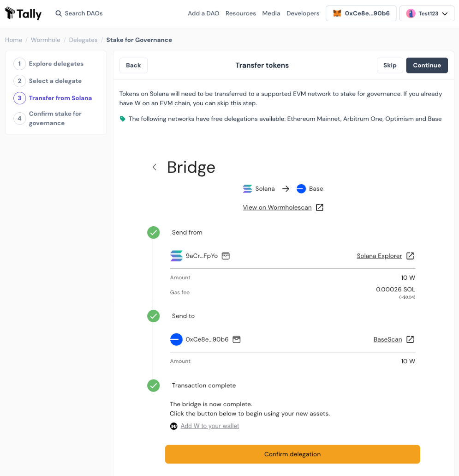Click Add W to your wallet link
Image resolution: width=459 pixels, height=476 pixels.
click(x=209, y=426)
